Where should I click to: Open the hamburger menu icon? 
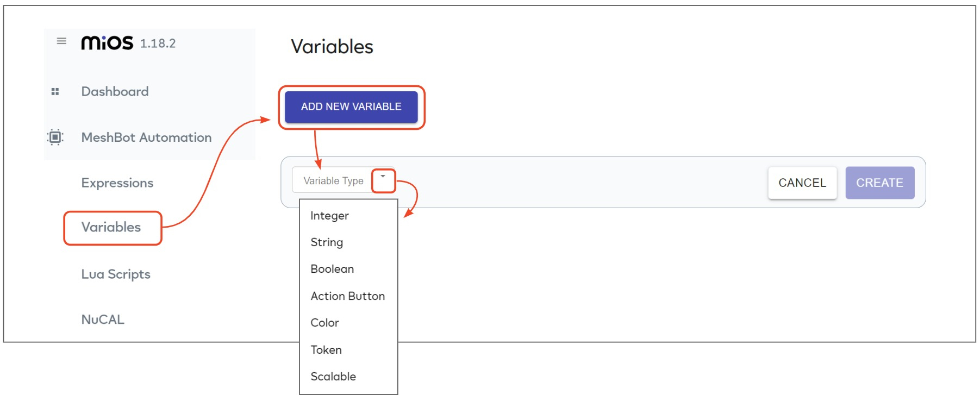tap(61, 41)
